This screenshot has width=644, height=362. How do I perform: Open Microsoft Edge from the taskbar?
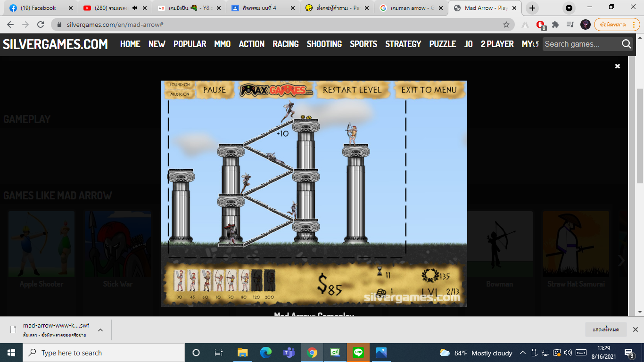(265, 353)
